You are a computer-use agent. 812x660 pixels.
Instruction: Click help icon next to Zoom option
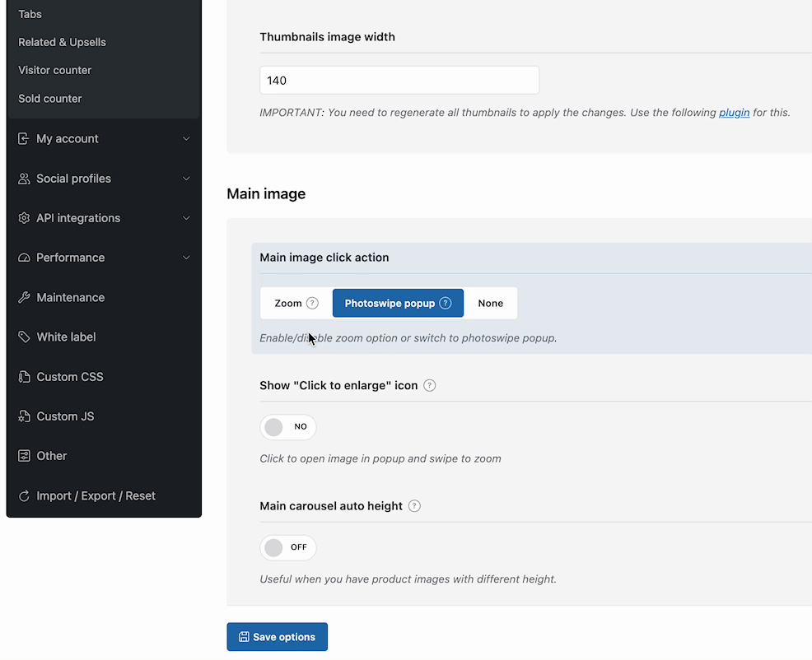pos(312,303)
